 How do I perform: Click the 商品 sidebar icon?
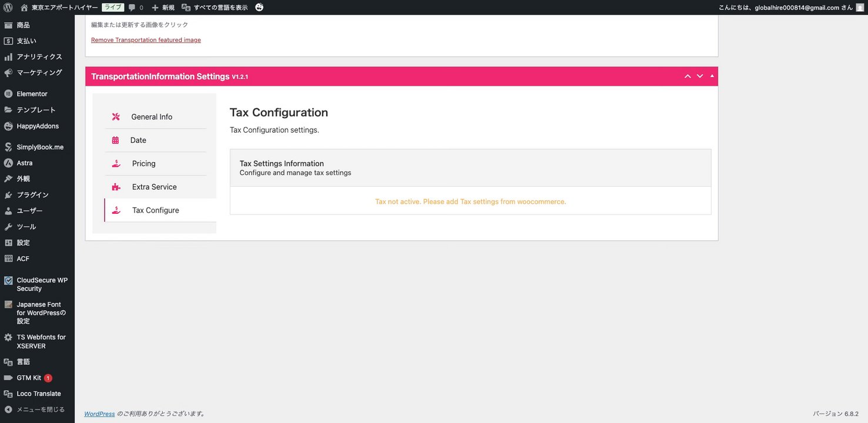click(8, 25)
